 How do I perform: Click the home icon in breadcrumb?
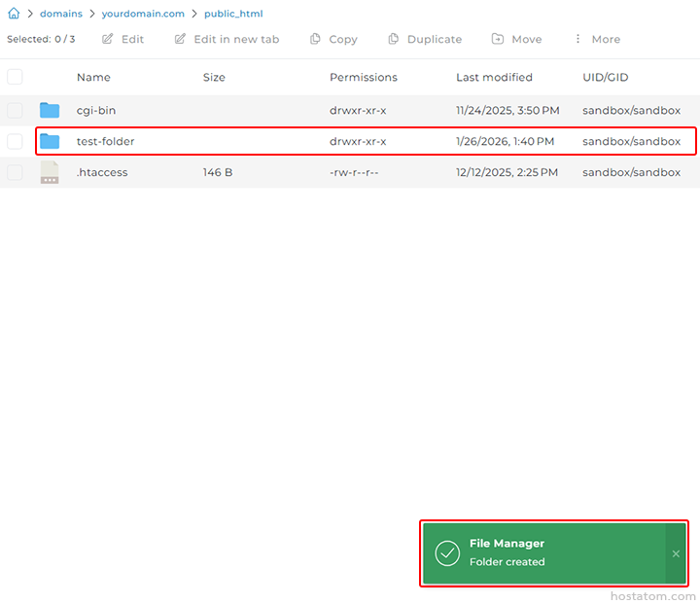(x=14, y=14)
